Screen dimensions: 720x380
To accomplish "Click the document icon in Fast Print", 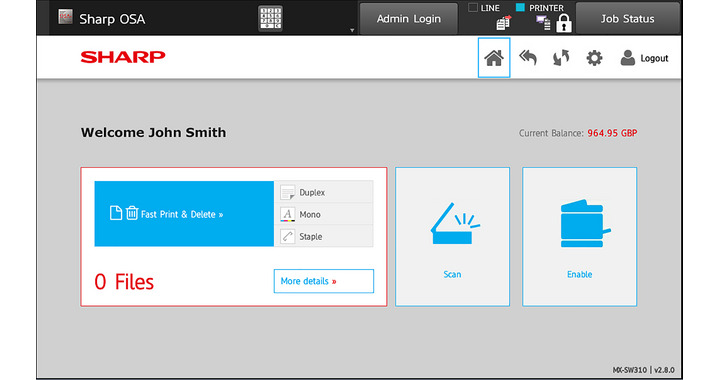I will point(116,213).
